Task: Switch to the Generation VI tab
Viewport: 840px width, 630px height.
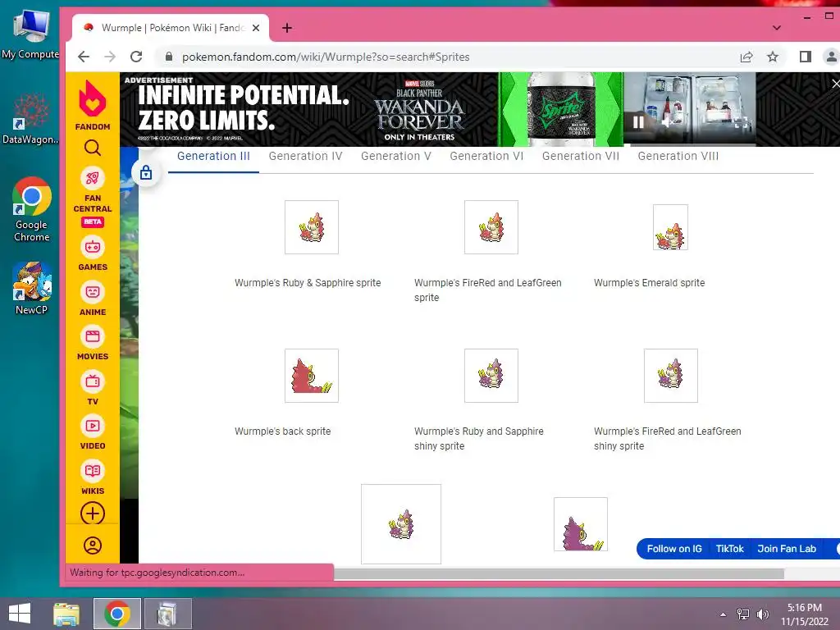Action: [x=486, y=156]
